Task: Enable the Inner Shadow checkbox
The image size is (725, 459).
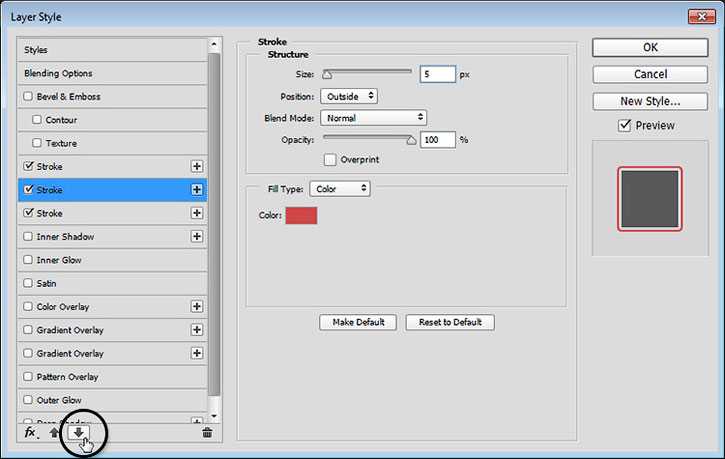Action: click(x=28, y=236)
